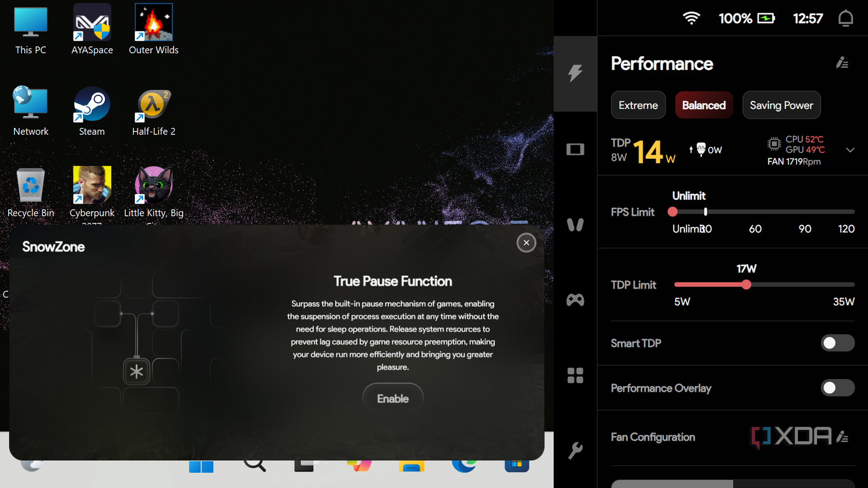Click the 5W minimum TDP label
This screenshot has width=868, height=488.
tap(682, 302)
